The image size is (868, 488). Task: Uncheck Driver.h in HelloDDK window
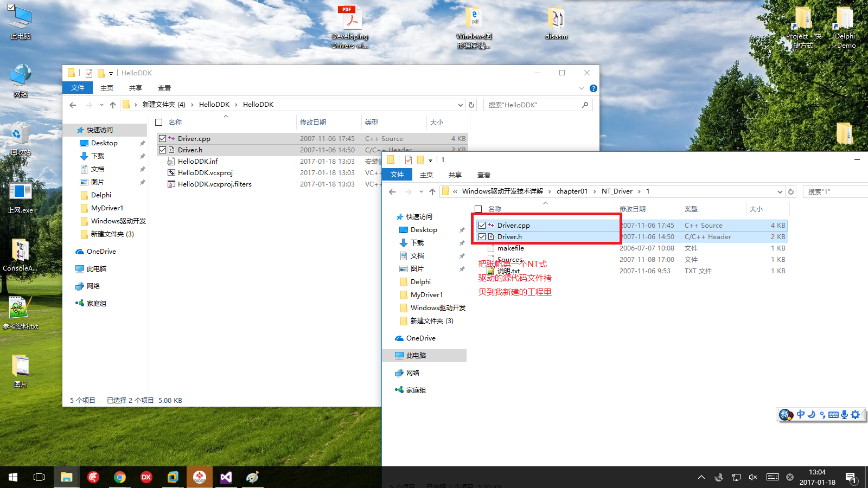[162, 150]
